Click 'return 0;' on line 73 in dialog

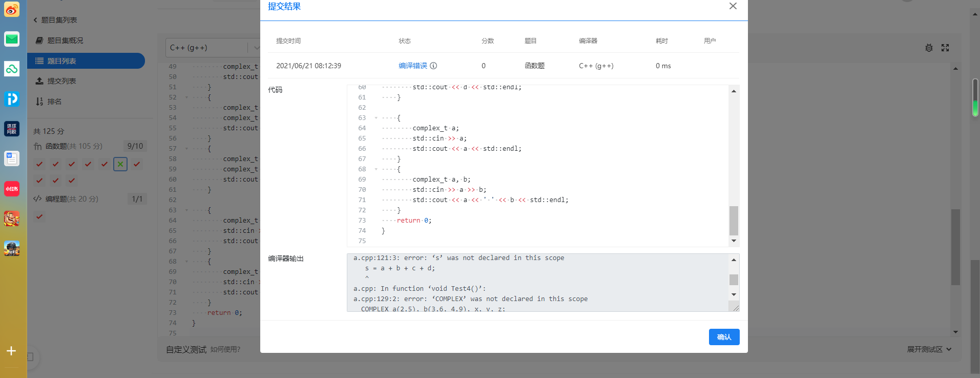point(414,221)
